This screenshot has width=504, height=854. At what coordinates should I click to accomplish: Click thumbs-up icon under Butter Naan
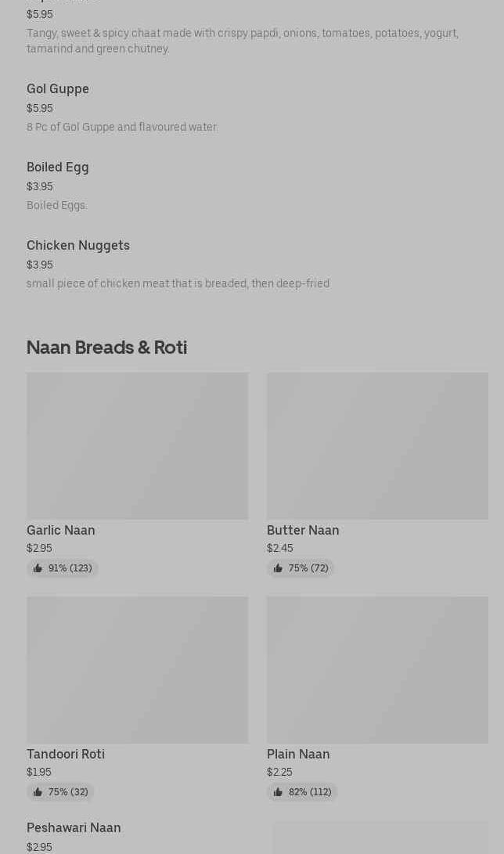pos(278,568)
